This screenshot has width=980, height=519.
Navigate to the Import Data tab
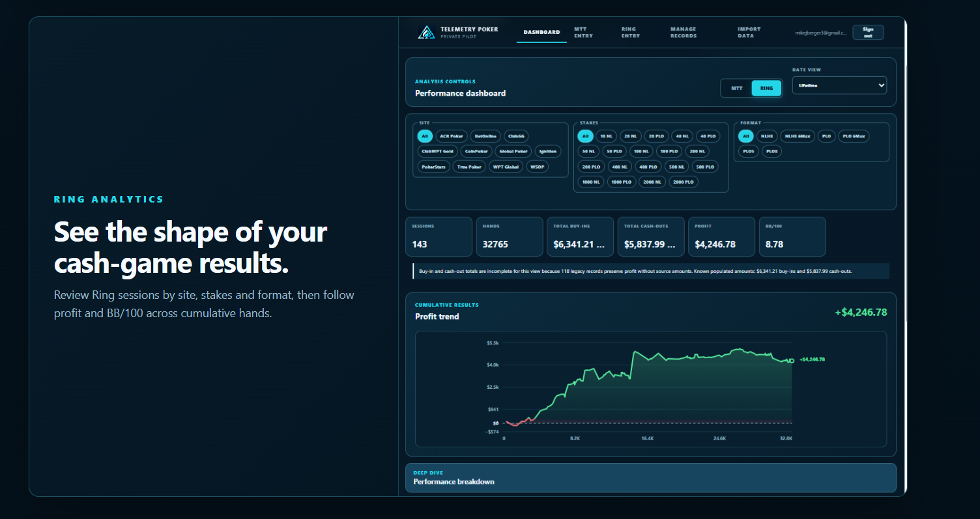(x=749, y=32)
